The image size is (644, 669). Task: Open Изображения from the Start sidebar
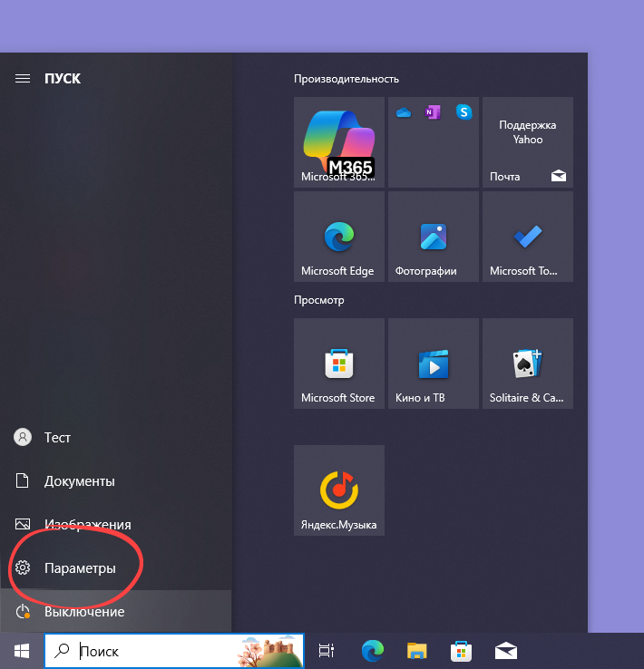[x=87, y=525]
